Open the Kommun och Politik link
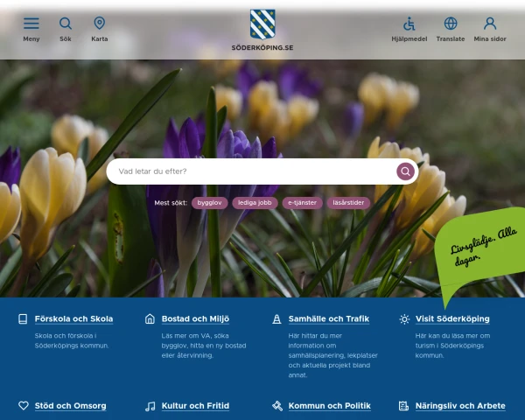The height and width of the screenshot is (420, 525). pyautogui.click(x=330, y=406)
